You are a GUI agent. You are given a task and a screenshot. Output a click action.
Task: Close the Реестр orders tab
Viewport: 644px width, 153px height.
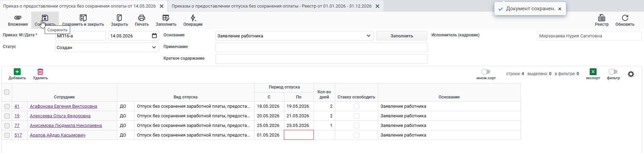tap(378, 6)
